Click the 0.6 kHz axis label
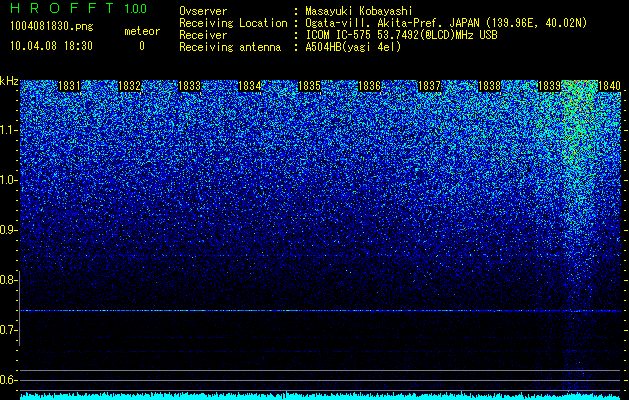This screenshot has height=400, width=629. click(x=9, y=380)
